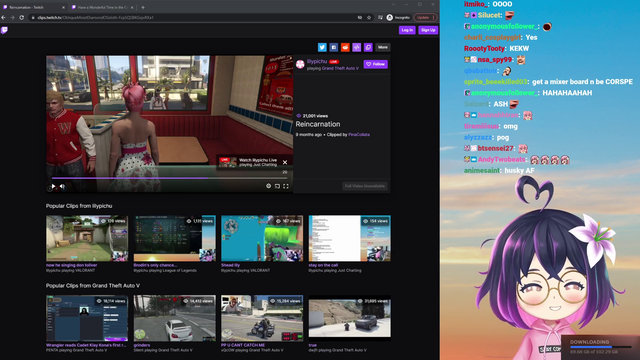Screen dimensions: 640x360
Task: Click chat username AndyTwobeats
Action: point(502,160)
